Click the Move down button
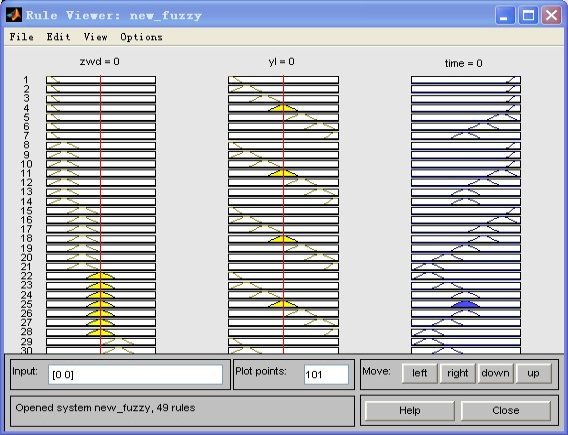This screenshot has width=568, height=435. coord(495,373)
